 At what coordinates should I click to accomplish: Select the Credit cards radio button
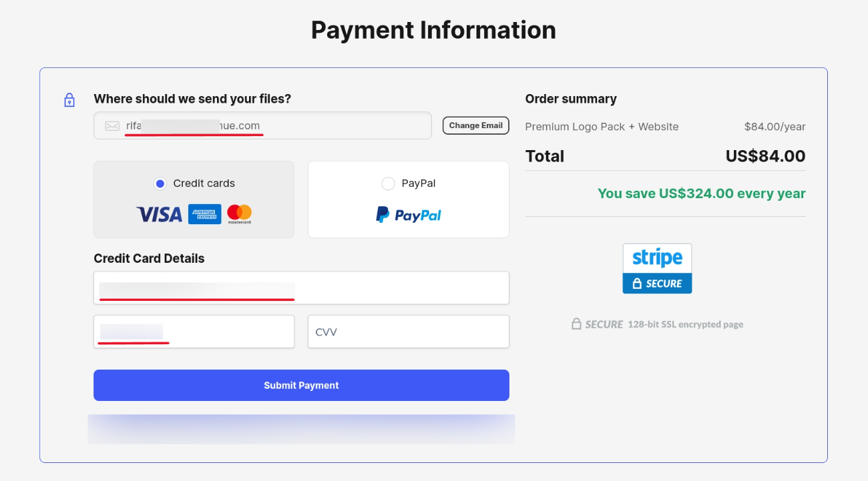[x=160, y=183]
